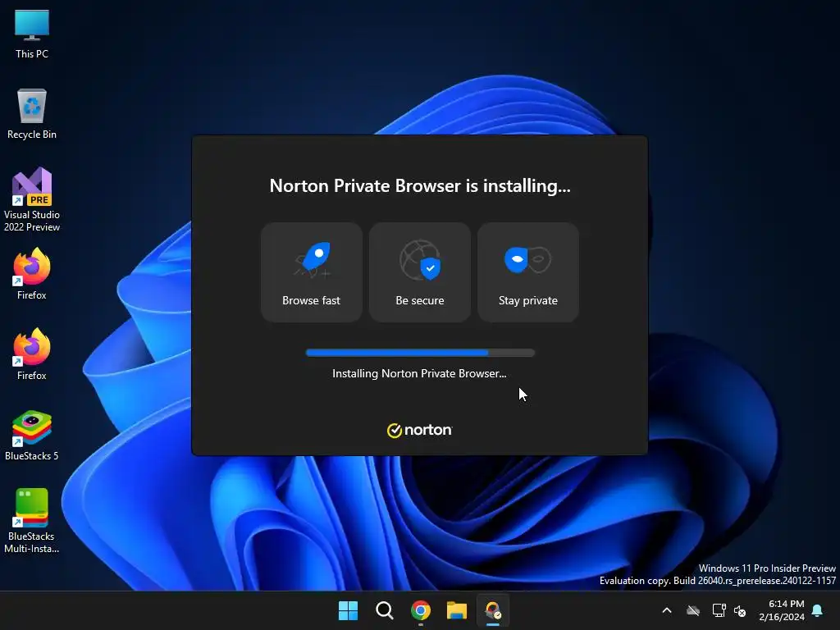840x630 pixels.
Task: Click the Stay private mask card
Action: click(x=527, y=272)
